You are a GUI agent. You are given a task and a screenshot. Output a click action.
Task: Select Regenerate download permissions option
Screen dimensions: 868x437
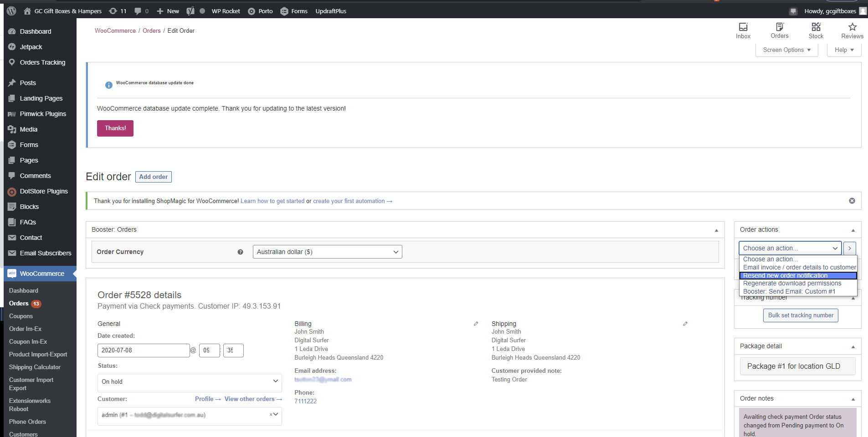click(798, 283)
